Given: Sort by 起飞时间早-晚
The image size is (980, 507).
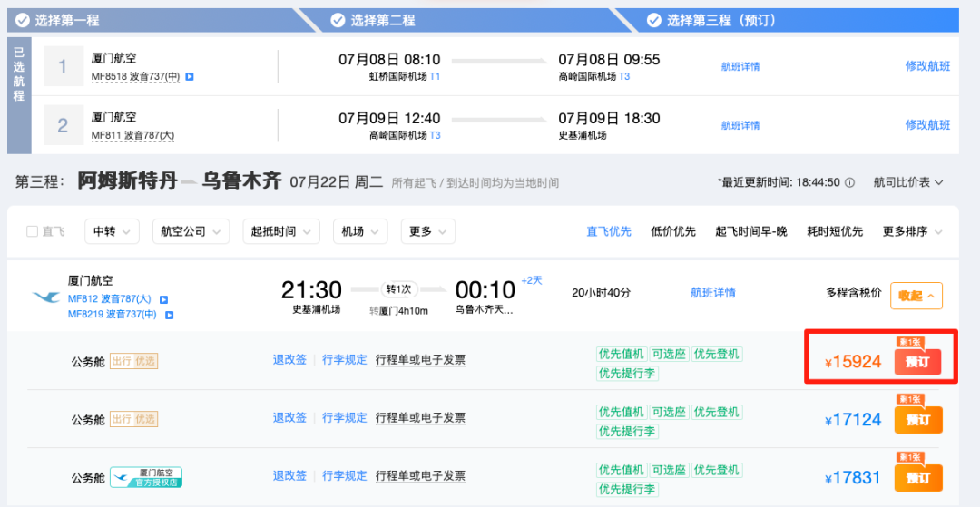Looking at the screenshot, I should click(x=751, y=231).
